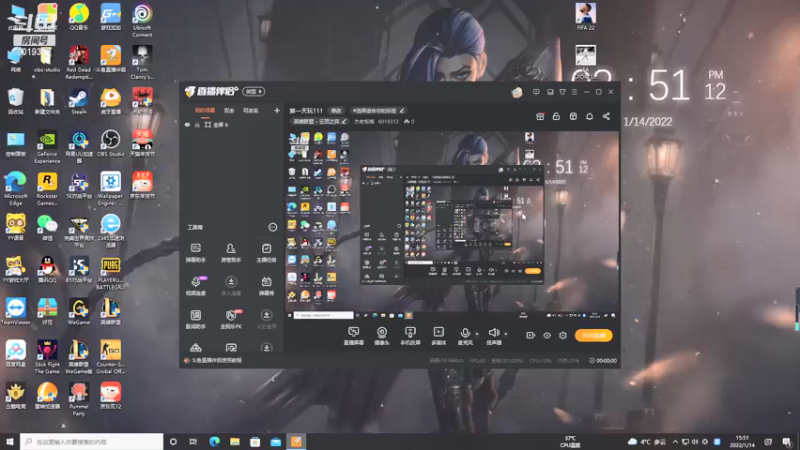Edit the 英雄联盟 · 云顶之弈 category

[319, 121]
